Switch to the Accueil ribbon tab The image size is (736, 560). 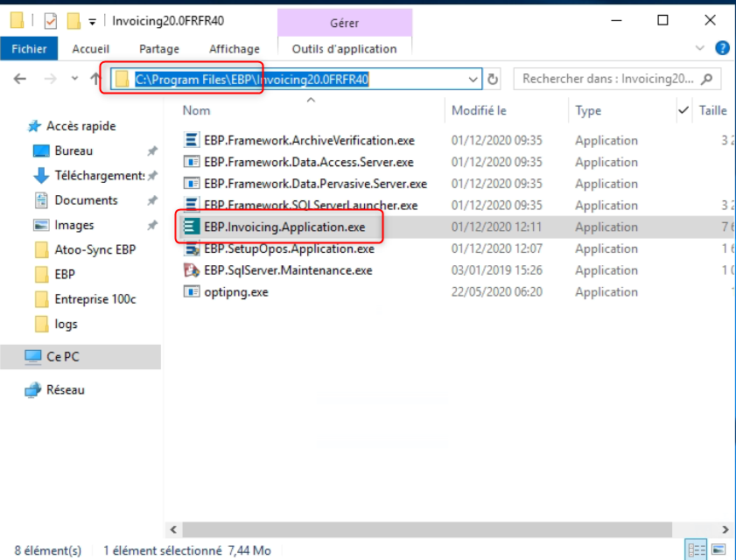coord(91,49)
